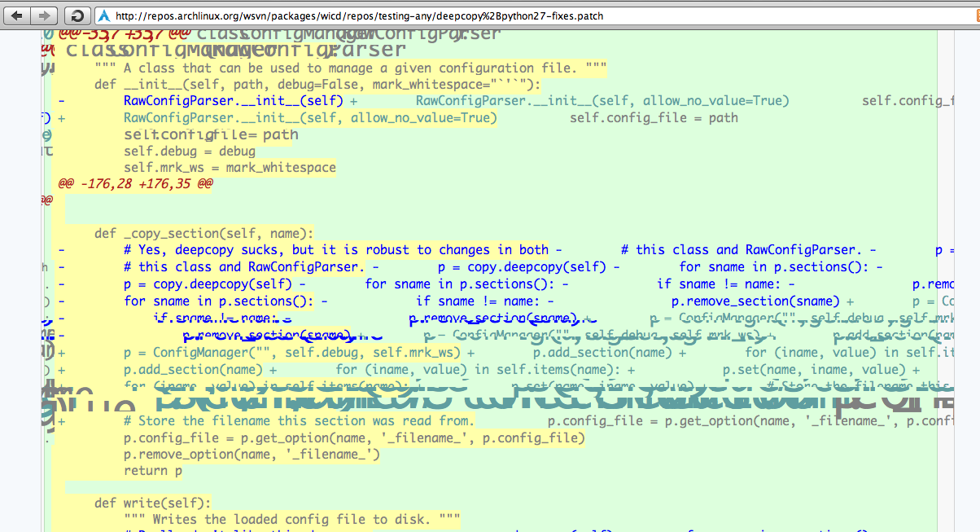The image size is (980, 532).
Task: Click the 'self.debug = debug' line
Action: (x=189, y=151)
